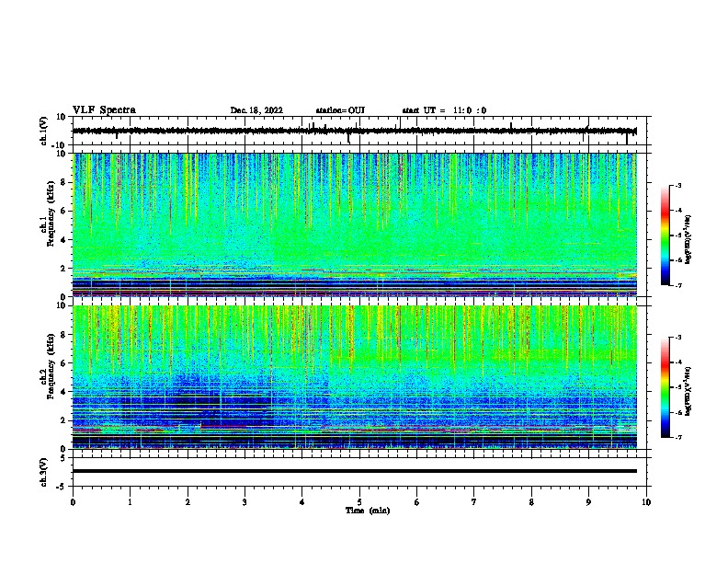Click the "station=OUI" header label
The height and width of the screenshot is (563, 728).
point(340,110)
